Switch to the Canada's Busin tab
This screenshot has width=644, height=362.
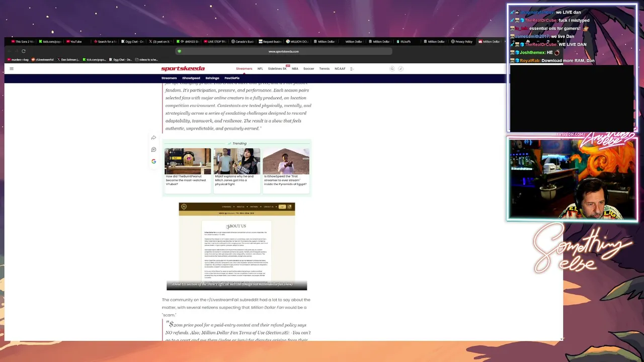pos(243,42)
